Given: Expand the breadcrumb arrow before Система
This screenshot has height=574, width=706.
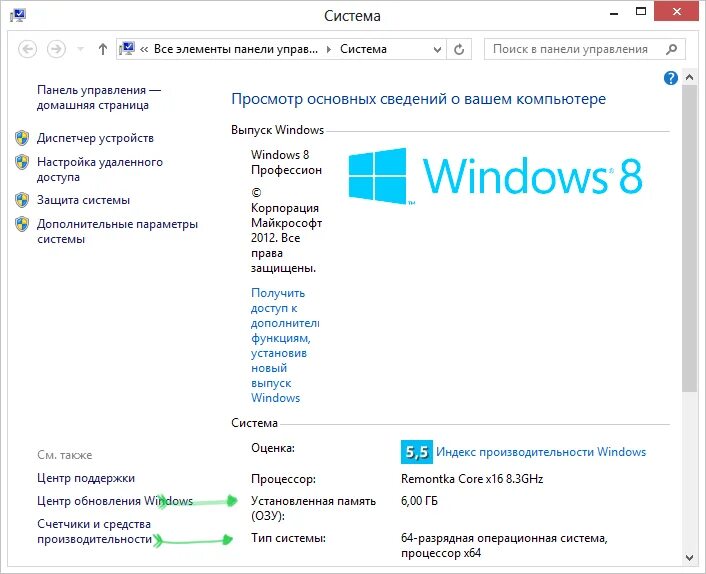Looking at the screenshot, I should click(x=329, y=49).
